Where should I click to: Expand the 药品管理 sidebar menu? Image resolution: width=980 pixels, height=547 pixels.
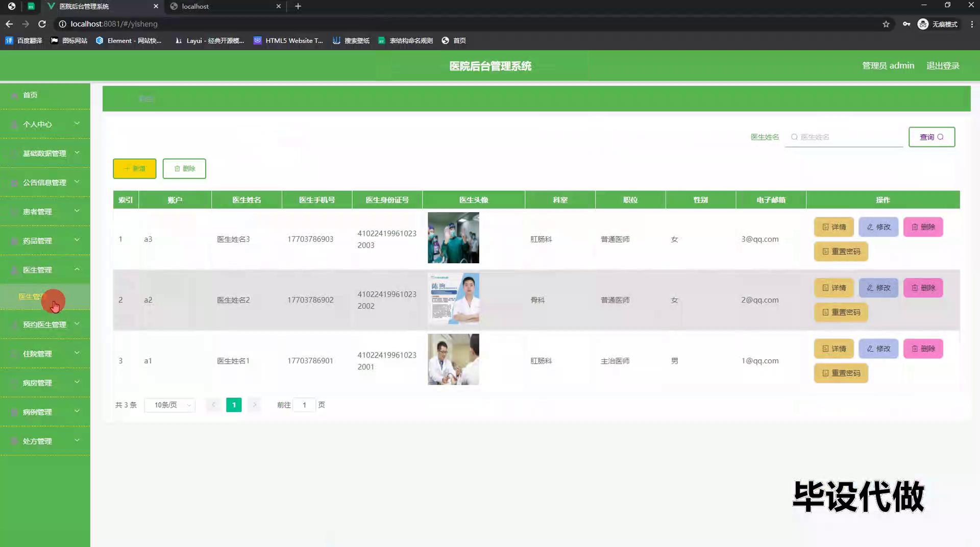(45, 241)
